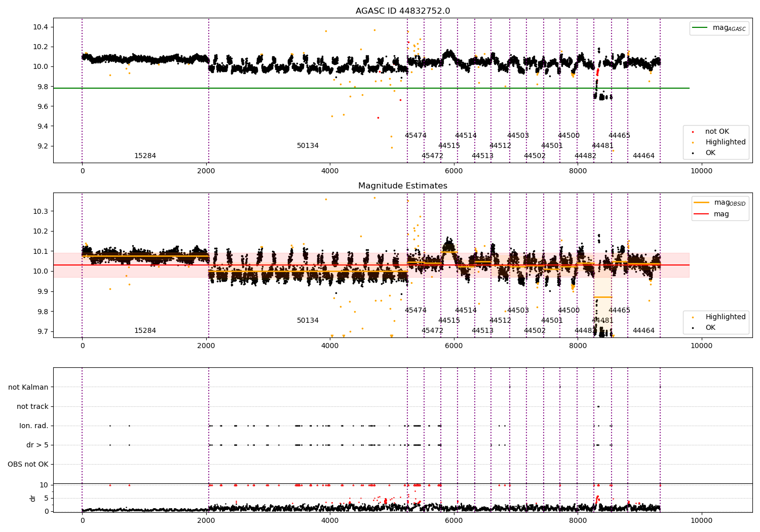The image size is (760, 532).
Task: Click obsid label 45474 in the top plot
Action: pos(415,136)
